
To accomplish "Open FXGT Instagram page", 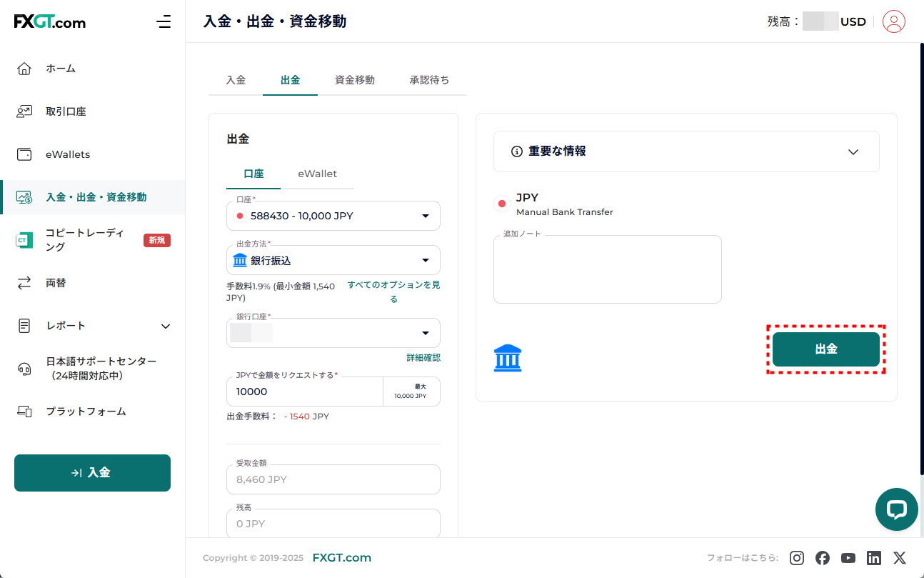I will click(x=797, y=558).
